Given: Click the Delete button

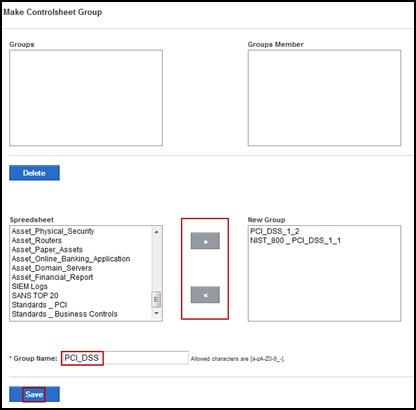Looking at the screenshot, I should tap(34, 173).
